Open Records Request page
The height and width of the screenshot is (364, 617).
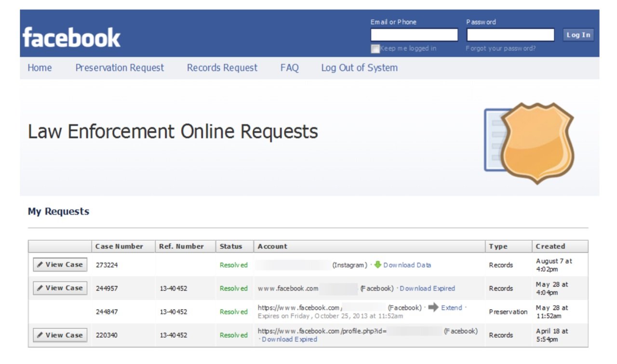coord(222,68)
